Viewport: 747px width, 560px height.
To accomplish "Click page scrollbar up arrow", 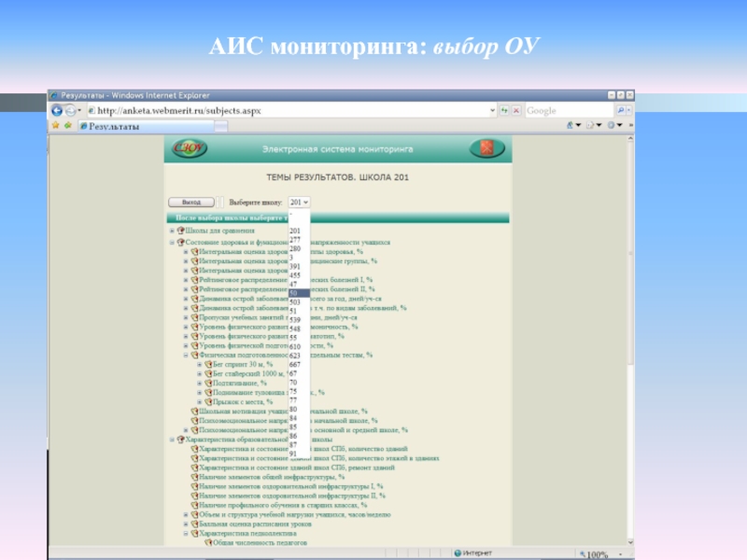I will tap(630, 138).
